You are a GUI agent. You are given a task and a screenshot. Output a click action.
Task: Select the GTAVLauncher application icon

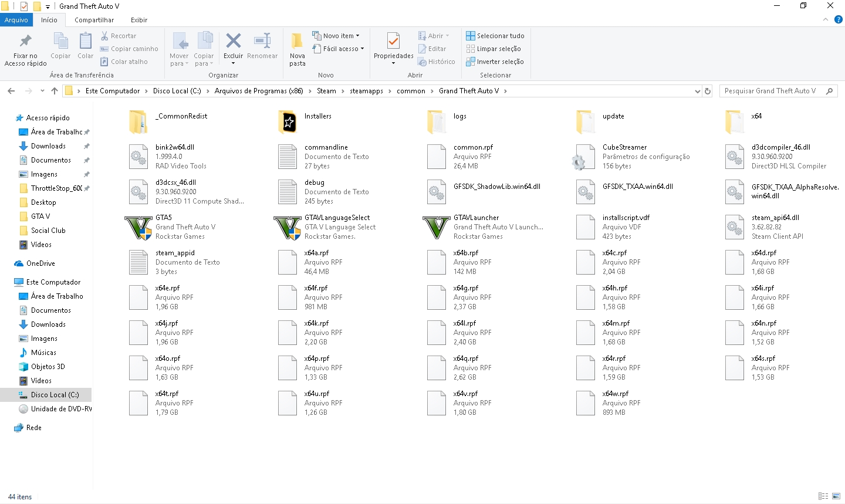437,228
